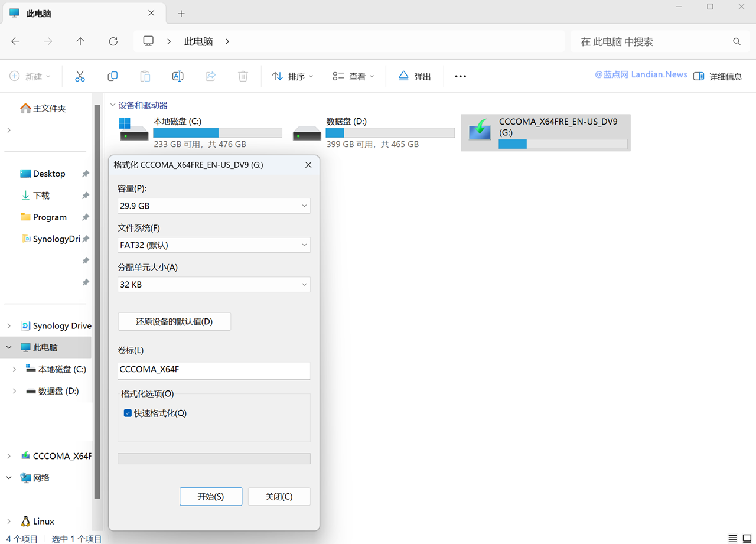Click the Copy icon in toolbar
Viewport: 756px width, 544px height.
(112, 76)
